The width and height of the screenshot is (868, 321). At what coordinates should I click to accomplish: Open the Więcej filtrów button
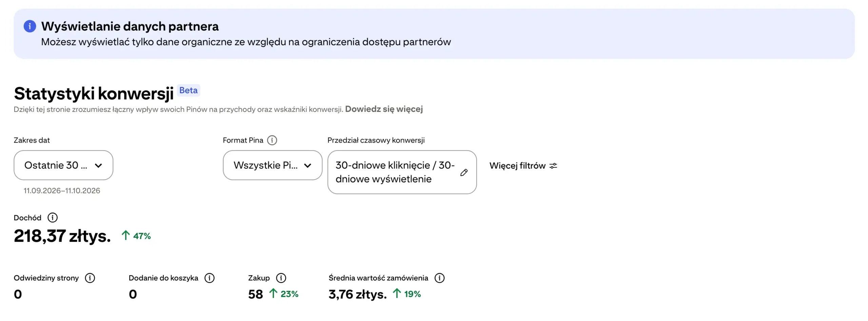click(x=523, y=166)
